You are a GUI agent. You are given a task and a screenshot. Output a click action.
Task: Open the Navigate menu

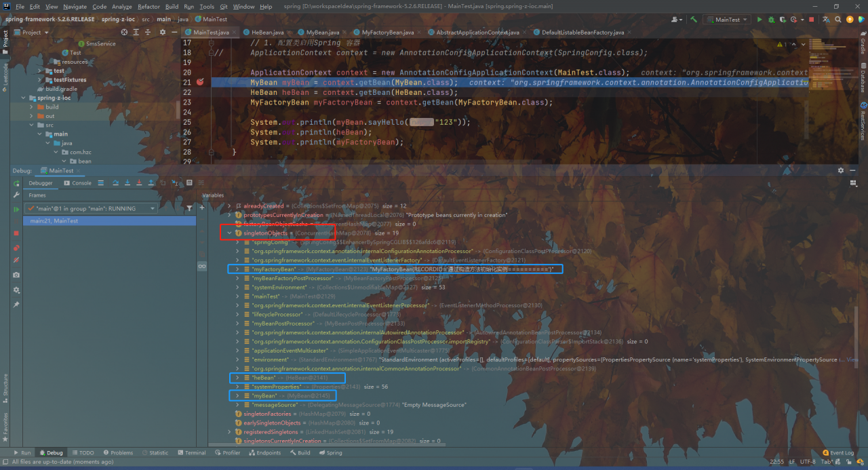[75, 7]
